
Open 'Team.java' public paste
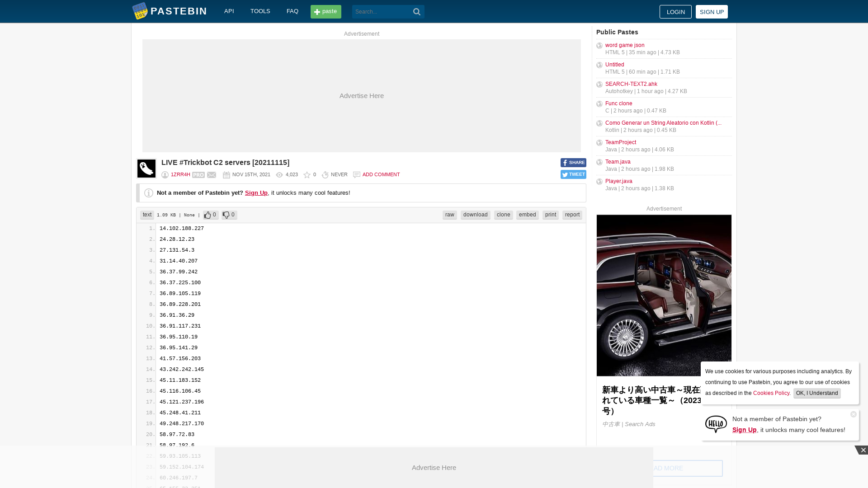pyautogui.click(x=618, y=162)
